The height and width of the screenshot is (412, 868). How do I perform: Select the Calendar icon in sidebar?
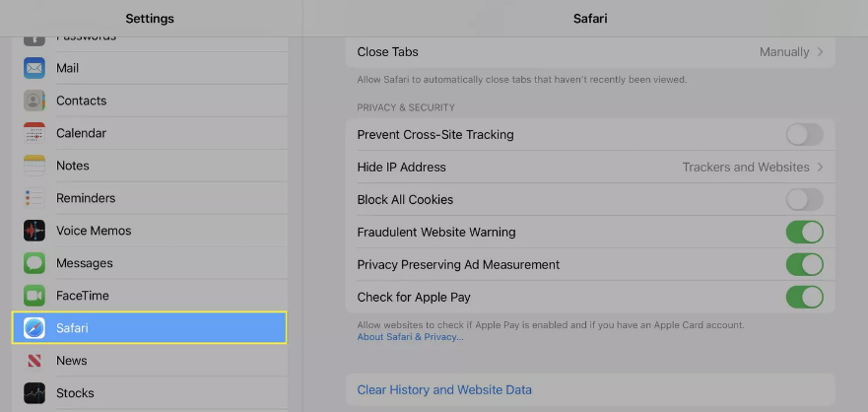coord(34,133)
